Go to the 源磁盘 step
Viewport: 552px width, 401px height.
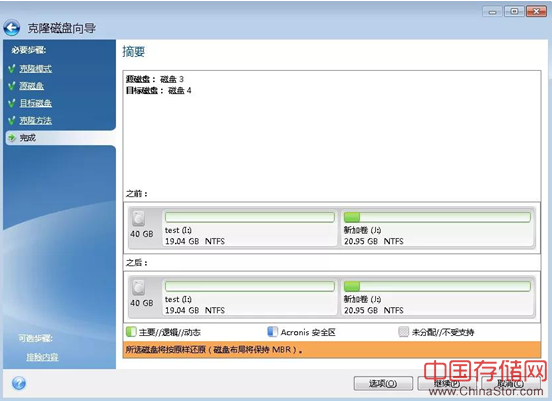click(x=32, y=86)
